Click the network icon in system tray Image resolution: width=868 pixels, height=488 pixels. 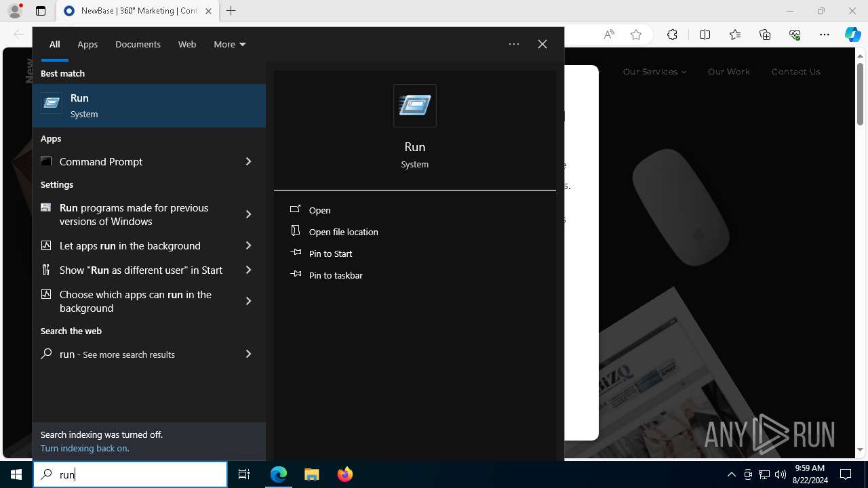[764, 474]
